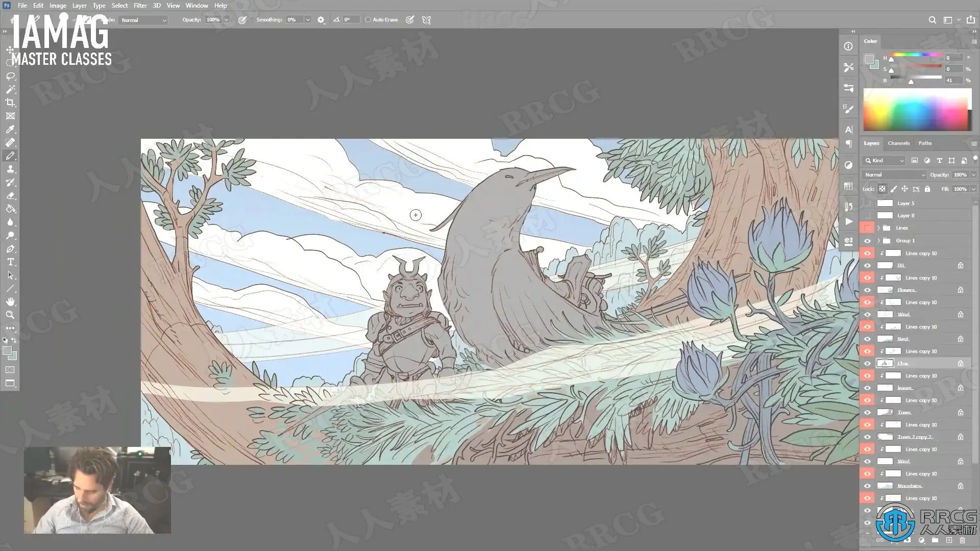Image resolution: width=980 pixels, height=551 pixels.
Task: Expand the Lines layer group
Action: [x=878, y=228]
